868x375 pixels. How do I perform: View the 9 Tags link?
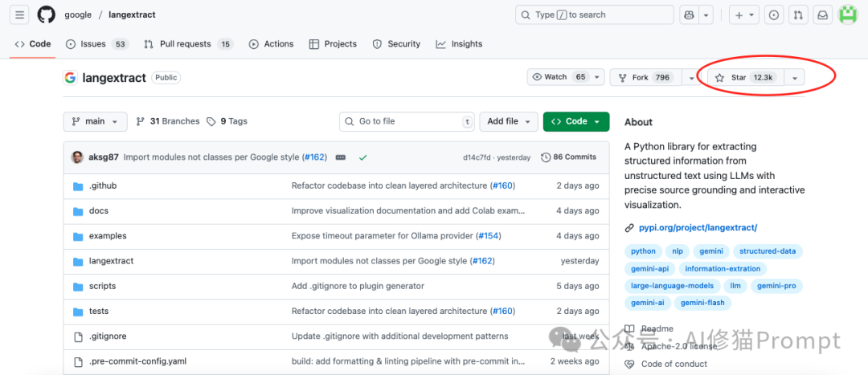coord(227,121)
